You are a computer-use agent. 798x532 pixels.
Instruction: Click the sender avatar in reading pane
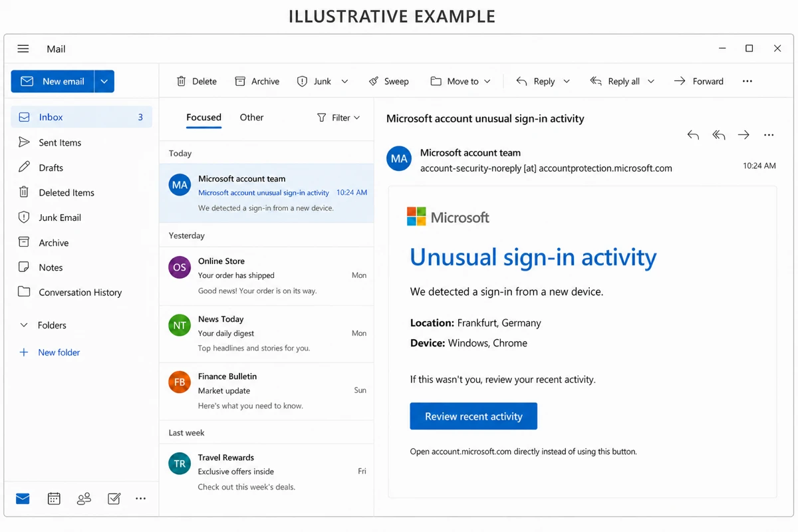coord(399,159)
